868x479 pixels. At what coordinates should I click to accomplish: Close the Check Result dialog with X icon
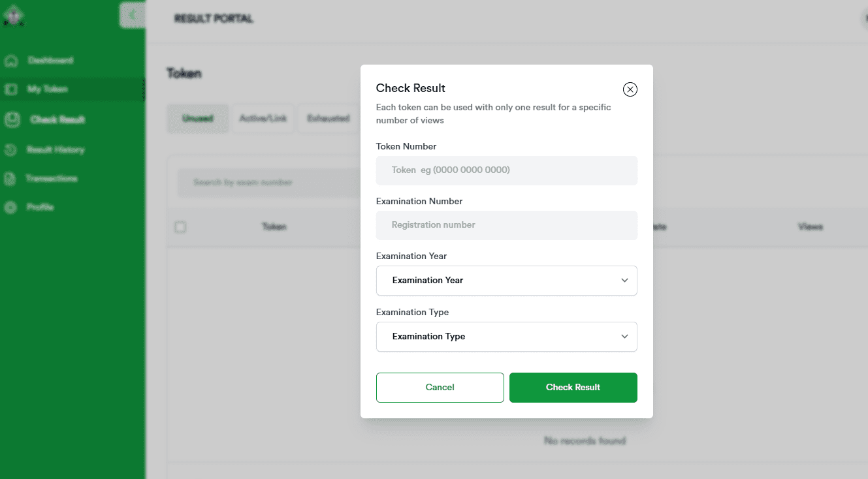point(630,89)
